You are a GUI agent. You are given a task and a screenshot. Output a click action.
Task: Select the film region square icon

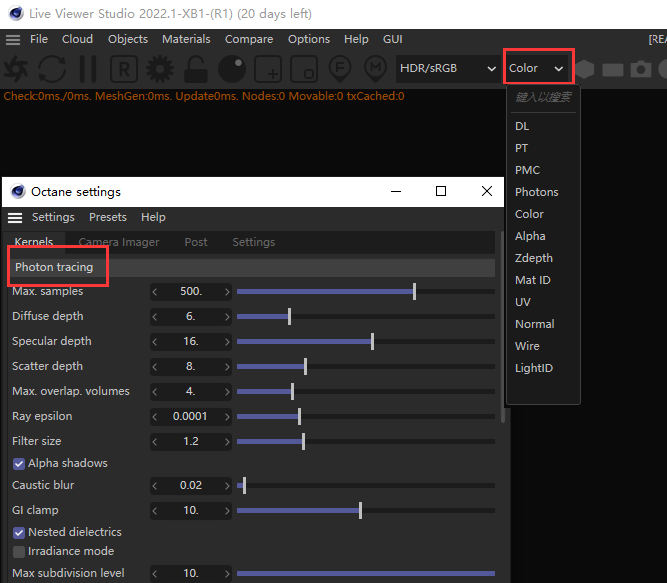[x=304, y=68]
